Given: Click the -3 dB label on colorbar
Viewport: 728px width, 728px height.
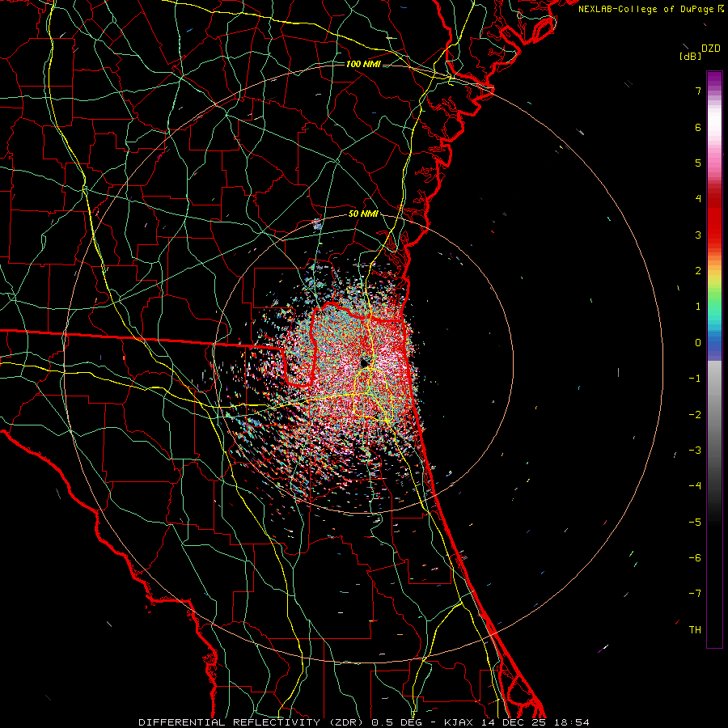Looking at the screenshot, I should [695, 451].
